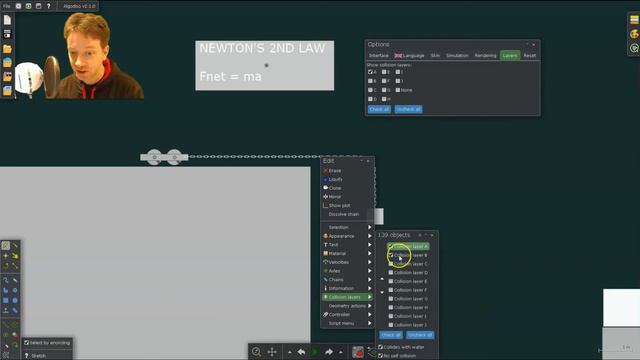Select the Plane tool in the toolbox
The height and width of the screenshot is (360, 640).
click(x=5, y=311)
